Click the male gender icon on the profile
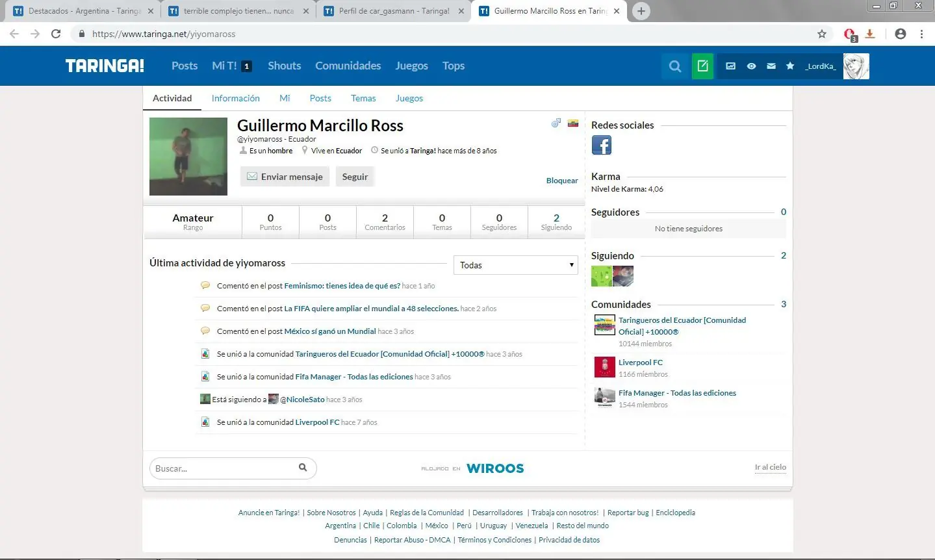Screen dimensions: 935x560 coord(556,122)
